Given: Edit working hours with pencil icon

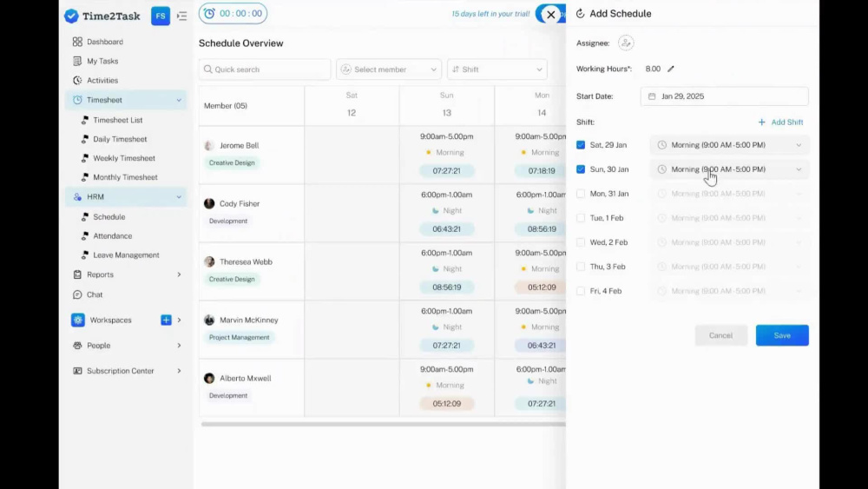Looking at the screenshot, I should pos(671,69).
